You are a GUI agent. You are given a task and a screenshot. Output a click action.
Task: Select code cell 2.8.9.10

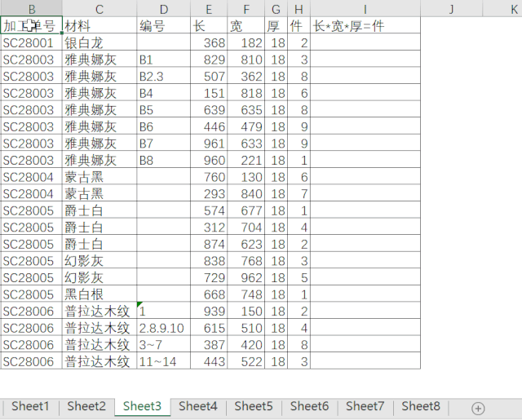tap(163, 328)
